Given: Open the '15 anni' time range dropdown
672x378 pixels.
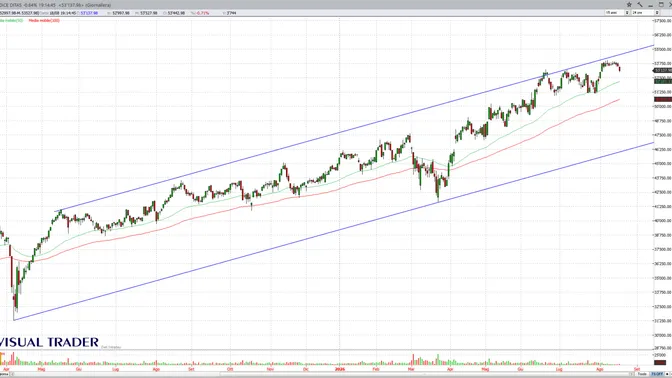Looking at the screenshot, I should point(615,13).
